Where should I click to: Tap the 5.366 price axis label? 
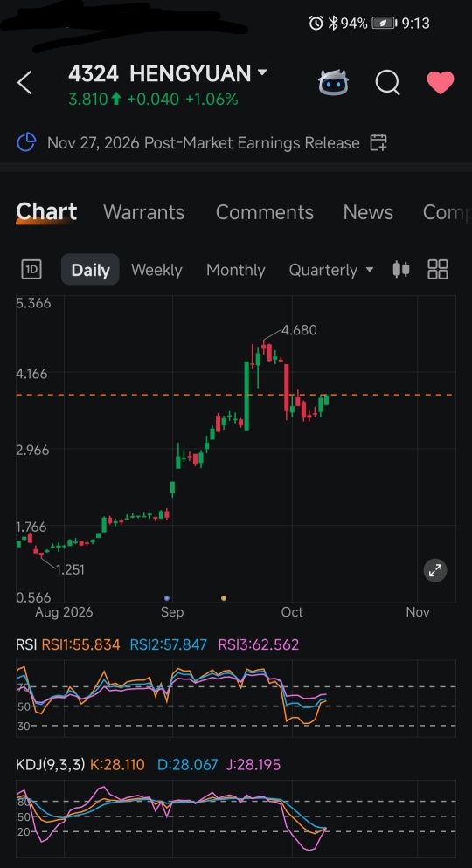click(x=33, y=303)
